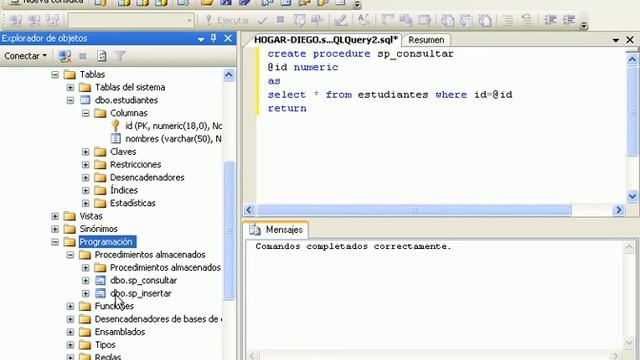Click the disconnect icon in Object Explorer toolbar
This screenshot has width=640, height=360.
coord(64,56)
